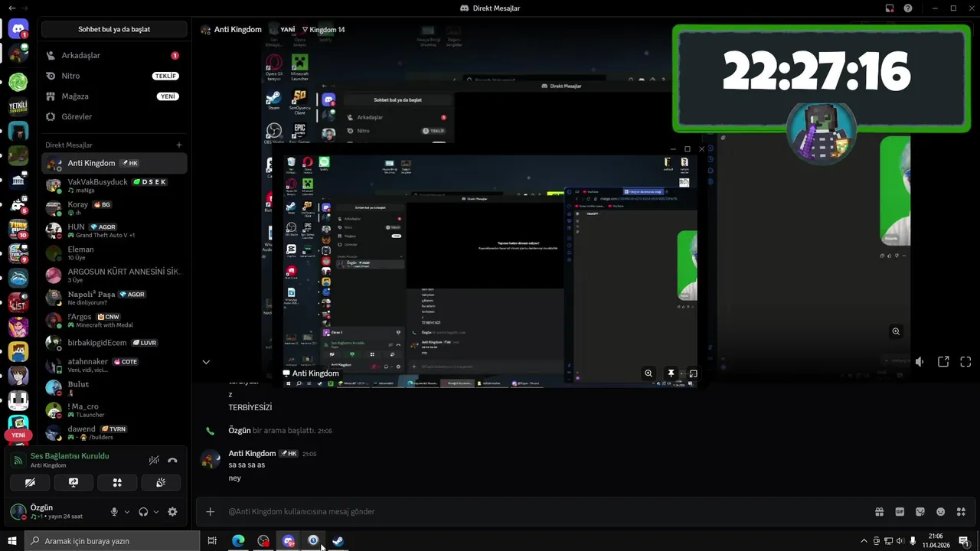Click Anti Kingdom username in chat message
Screen dimensions: 980x551
[252, 453]
